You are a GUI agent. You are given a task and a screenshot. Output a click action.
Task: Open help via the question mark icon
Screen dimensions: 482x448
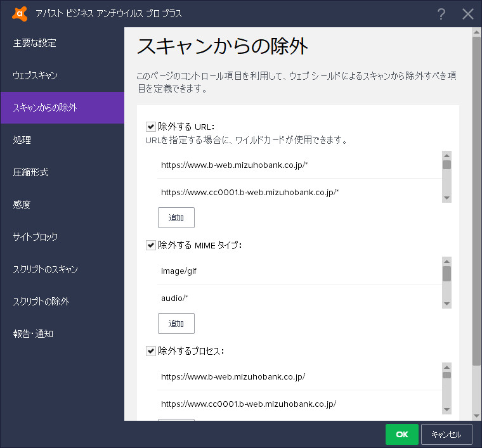(441, 14)
